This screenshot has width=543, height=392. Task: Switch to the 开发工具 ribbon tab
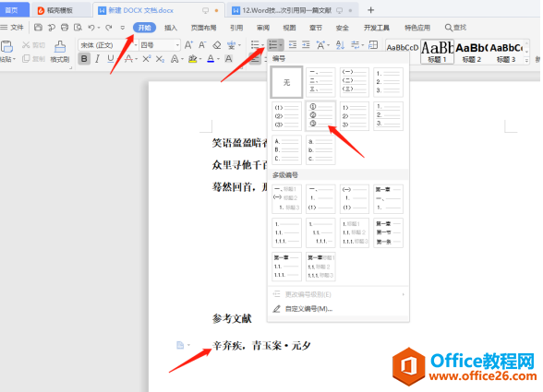click(377, 28)
